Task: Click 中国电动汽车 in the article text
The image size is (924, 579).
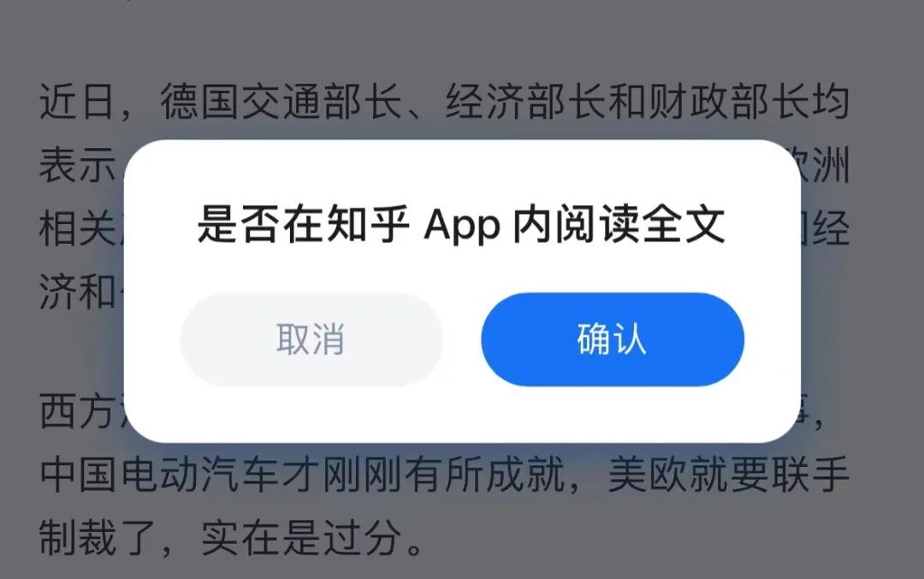Action: coord(160,474)
